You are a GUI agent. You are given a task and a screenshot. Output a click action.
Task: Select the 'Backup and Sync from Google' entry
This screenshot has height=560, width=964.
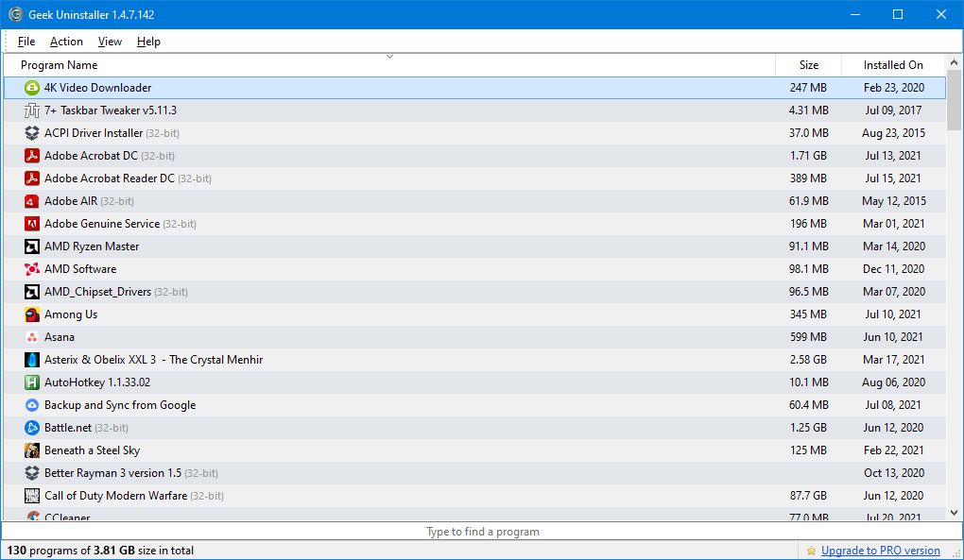(x=120, y=405)
